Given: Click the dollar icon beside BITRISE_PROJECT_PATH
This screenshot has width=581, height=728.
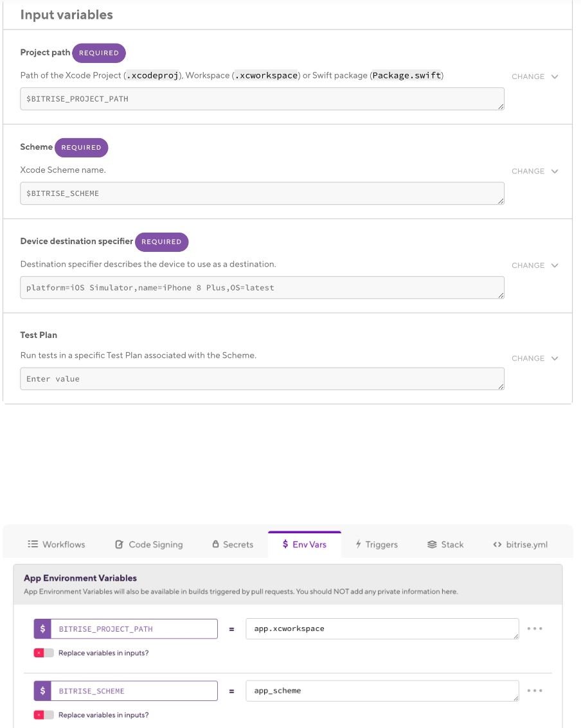Looking at the screenshot, I should coord(42,629).
